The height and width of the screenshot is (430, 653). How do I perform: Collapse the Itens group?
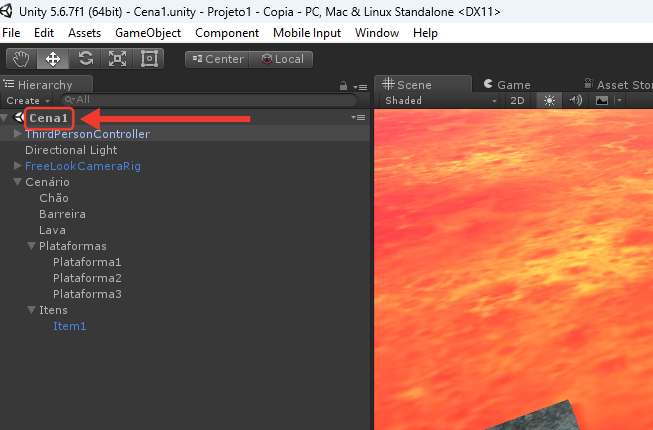(31, 310)
